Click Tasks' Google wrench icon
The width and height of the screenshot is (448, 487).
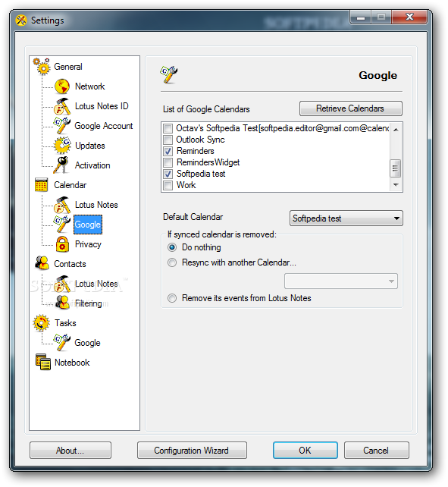coord(62,343)
